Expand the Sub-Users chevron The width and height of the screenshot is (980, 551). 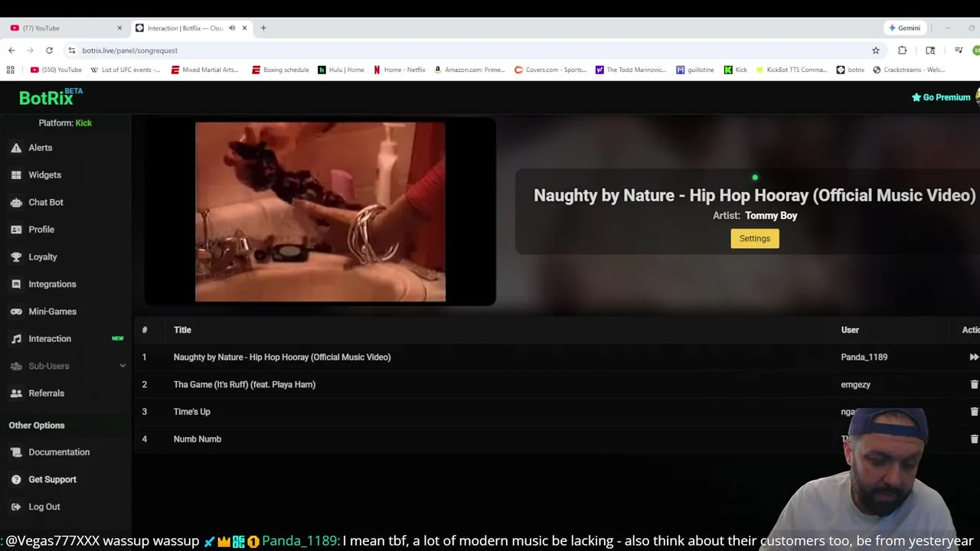tap(122, 366)
